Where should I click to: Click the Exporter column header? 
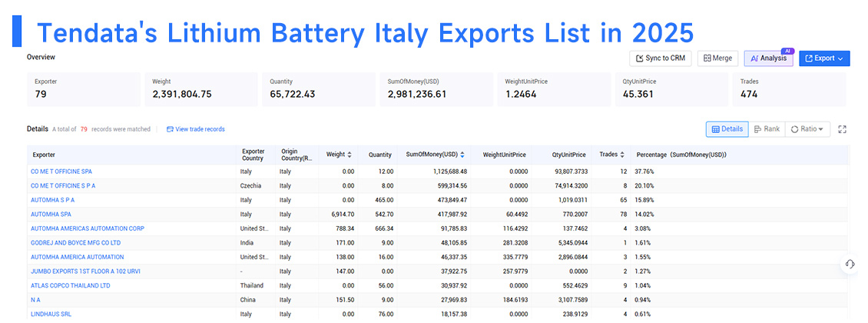44,155
